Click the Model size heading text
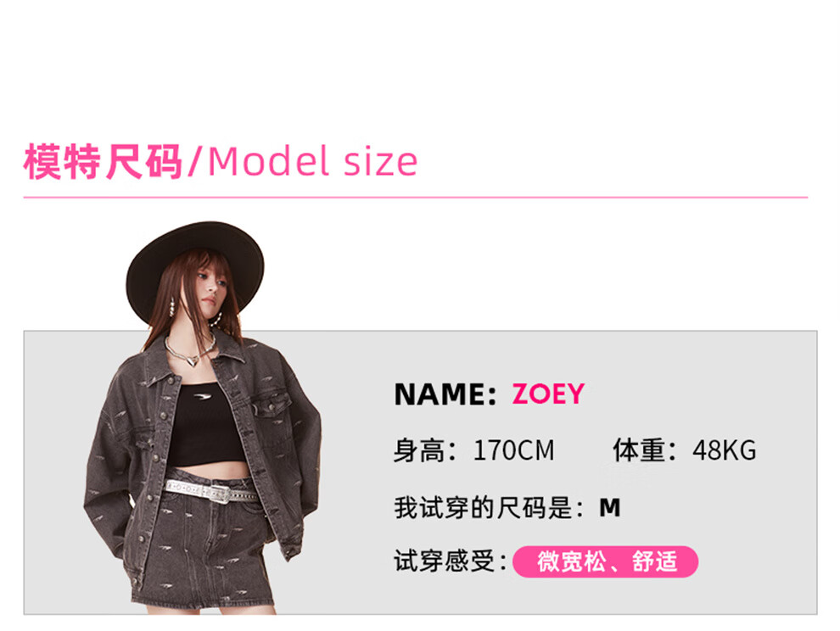This screenshot has height=631, width=840. [311, 161]
